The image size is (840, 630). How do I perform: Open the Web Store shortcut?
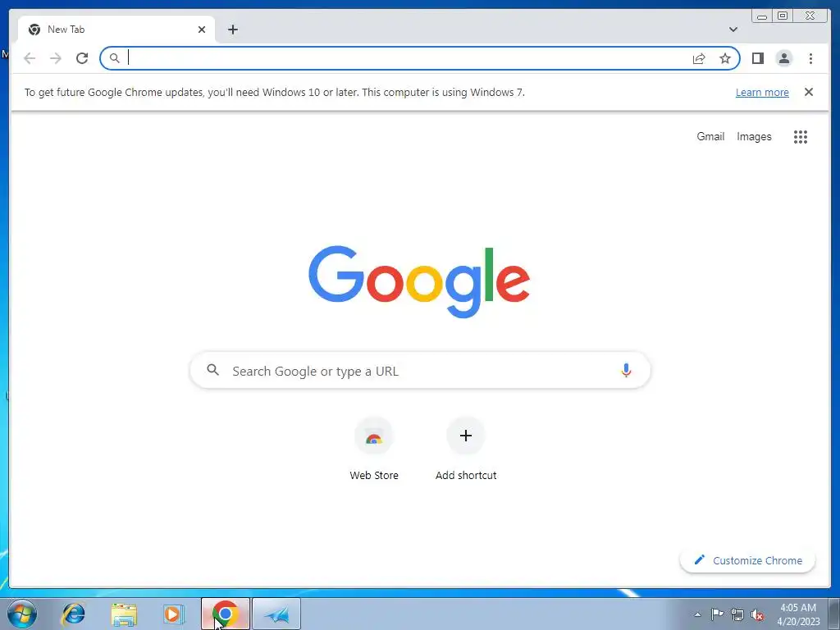click(374, 449)
